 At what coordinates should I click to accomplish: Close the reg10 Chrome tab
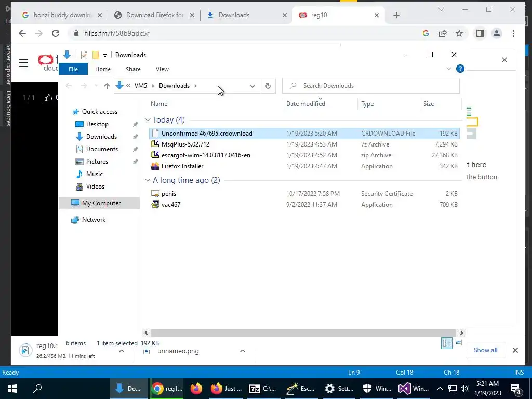[376, 15]
